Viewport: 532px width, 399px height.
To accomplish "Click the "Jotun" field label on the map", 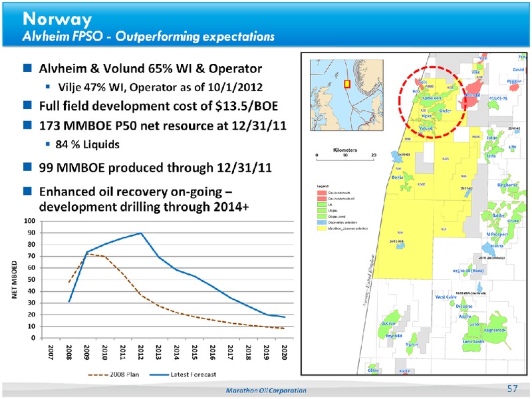I will coord(491,138).
